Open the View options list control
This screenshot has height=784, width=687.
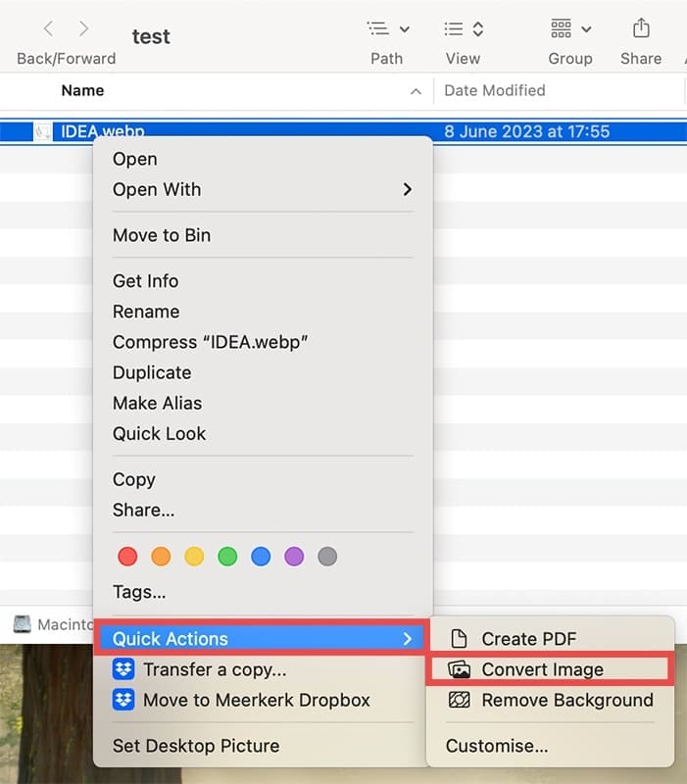pos(464,29)
